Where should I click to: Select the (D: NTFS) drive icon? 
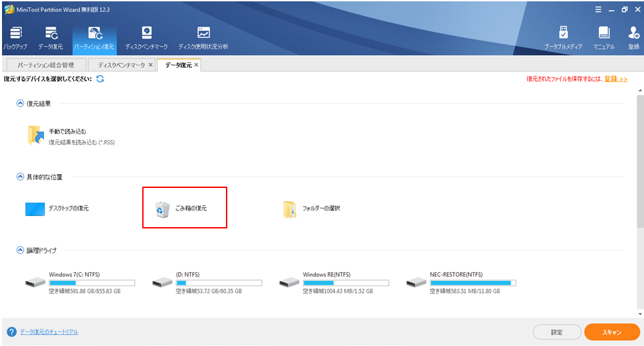(162, 282)
